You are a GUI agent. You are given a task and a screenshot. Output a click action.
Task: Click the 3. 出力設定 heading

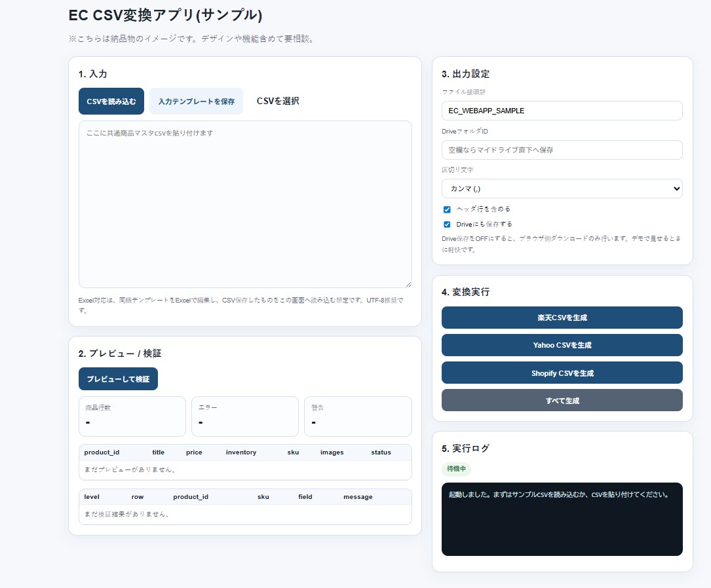click(465, 74)
